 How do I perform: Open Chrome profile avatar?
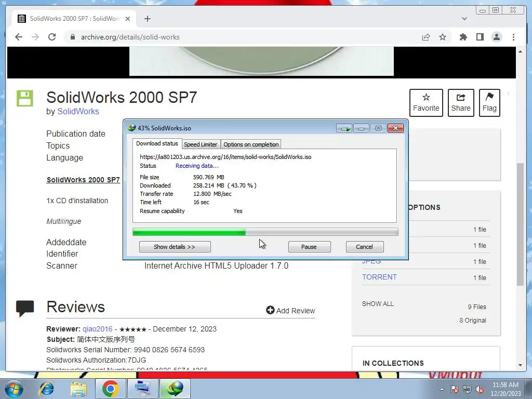coord(497,37)
